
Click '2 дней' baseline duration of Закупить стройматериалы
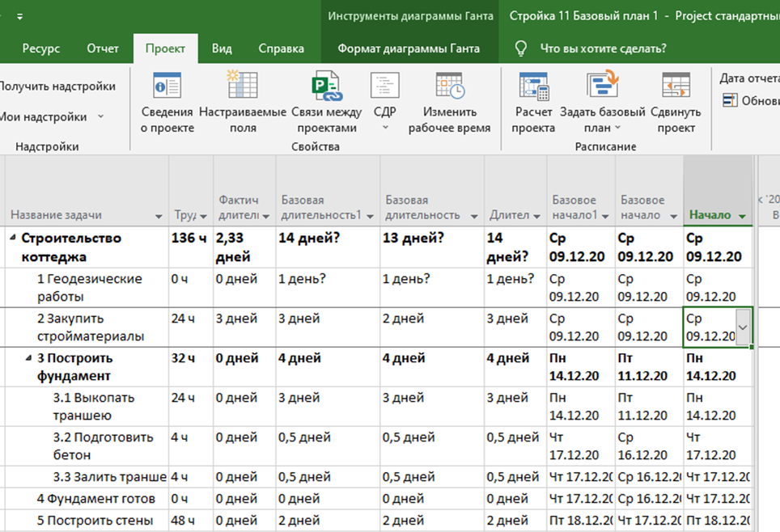(432, 327)
